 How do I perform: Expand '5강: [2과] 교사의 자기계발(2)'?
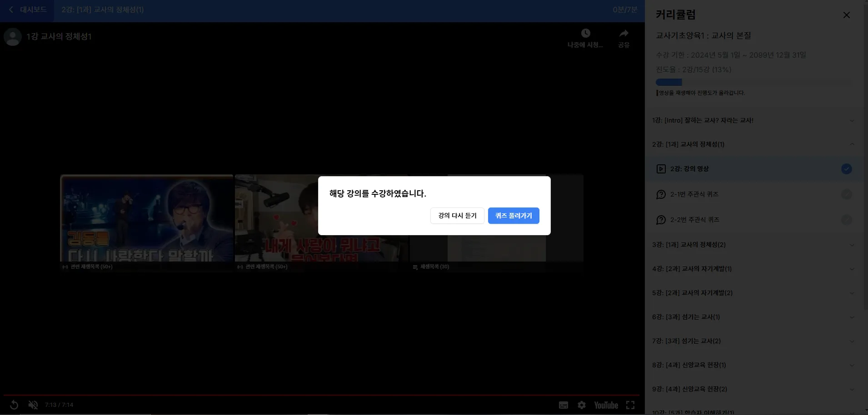[753, 293]
